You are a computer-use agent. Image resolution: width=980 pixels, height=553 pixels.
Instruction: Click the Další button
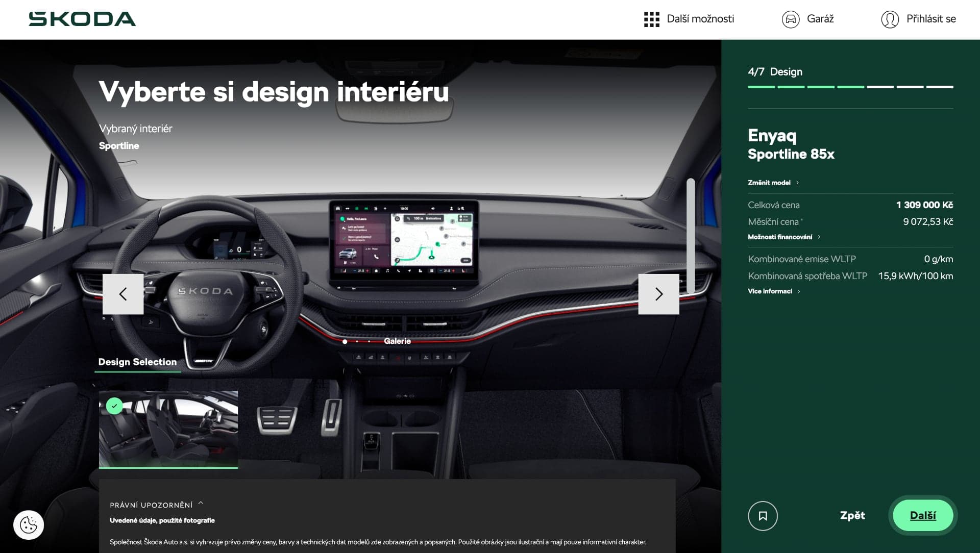[x=923, y=515]
